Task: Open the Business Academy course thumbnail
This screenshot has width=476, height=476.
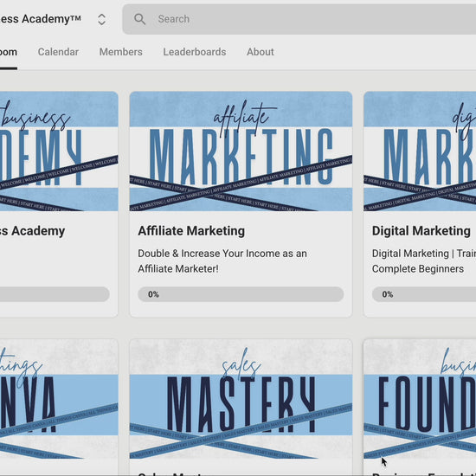Action: tap(59, 151)
